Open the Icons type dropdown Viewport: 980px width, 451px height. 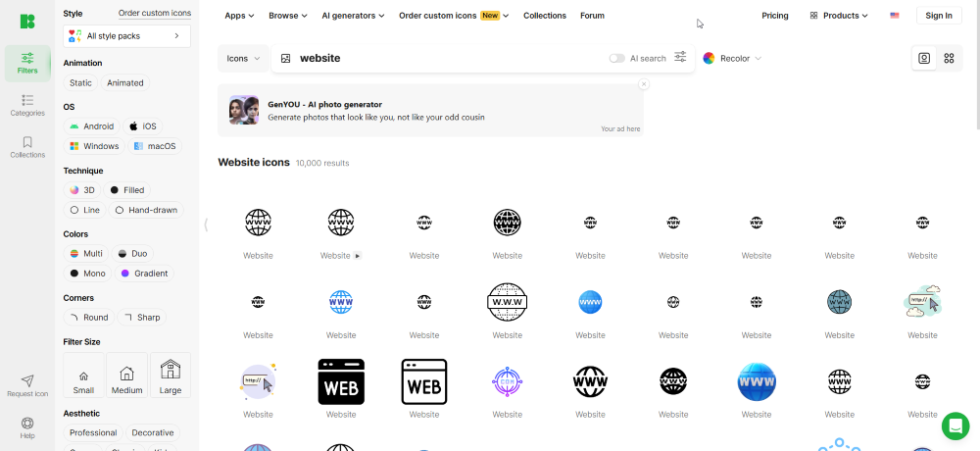(243, 58)
